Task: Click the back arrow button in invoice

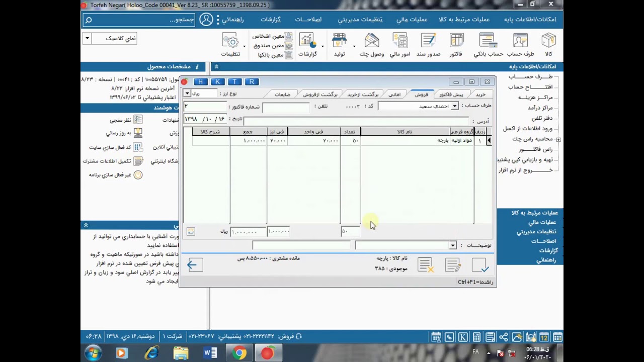Action: pyautogui.click(x=195, y=265)
